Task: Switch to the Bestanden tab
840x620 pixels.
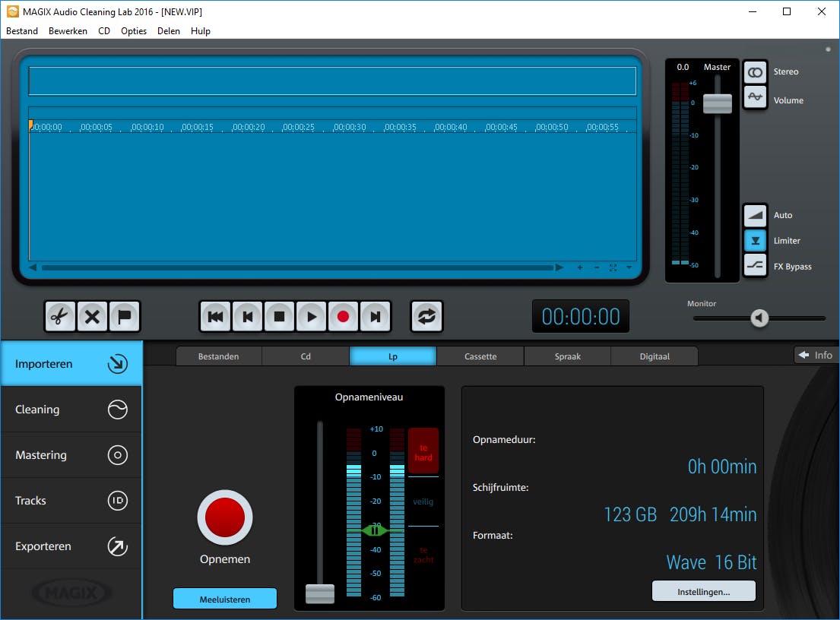Action: (219, 356)
